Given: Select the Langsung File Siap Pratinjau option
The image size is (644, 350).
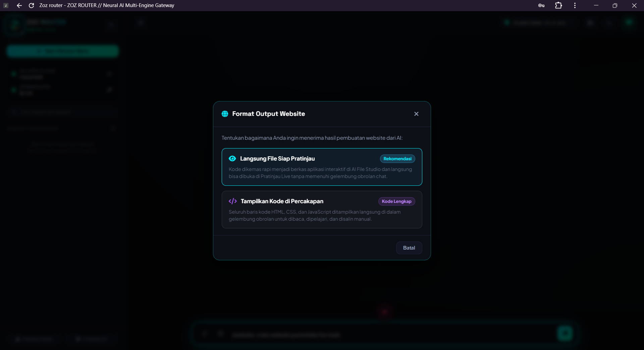Looking at the screenshot, I should tap(322, 167).
